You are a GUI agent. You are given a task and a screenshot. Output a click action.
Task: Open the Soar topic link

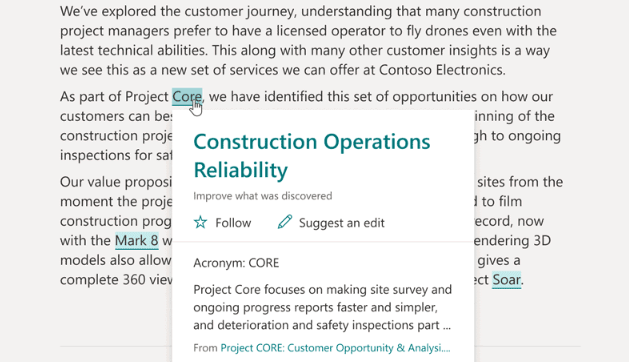506,280
